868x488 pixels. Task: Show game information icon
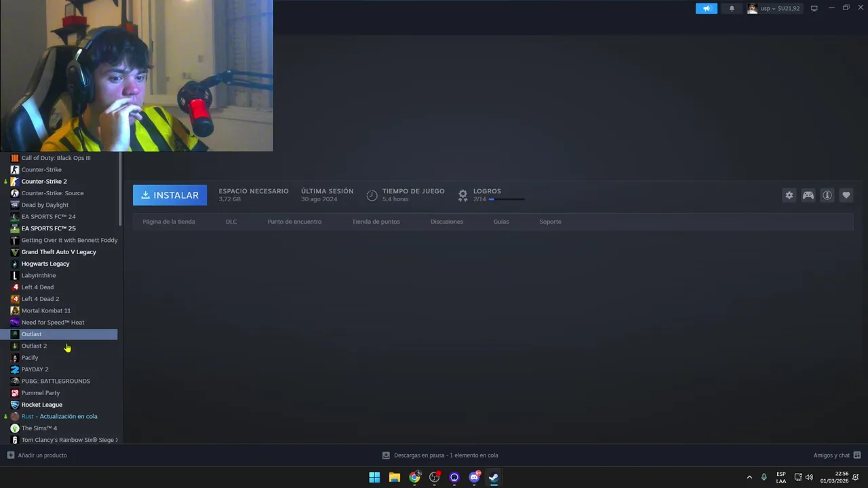[x=827, y=195]
